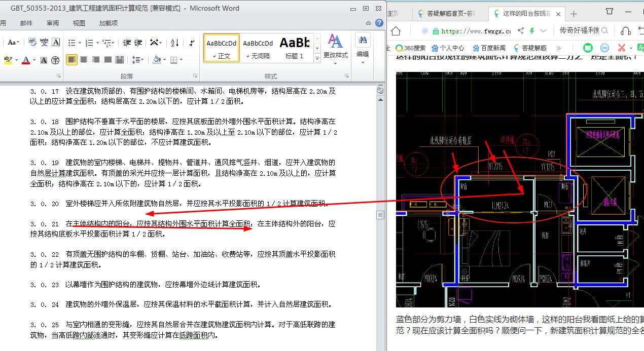Viewport: 644px width, 351px height.
Task: Open the 360搜索 bookmark
Action: point(411,48)
